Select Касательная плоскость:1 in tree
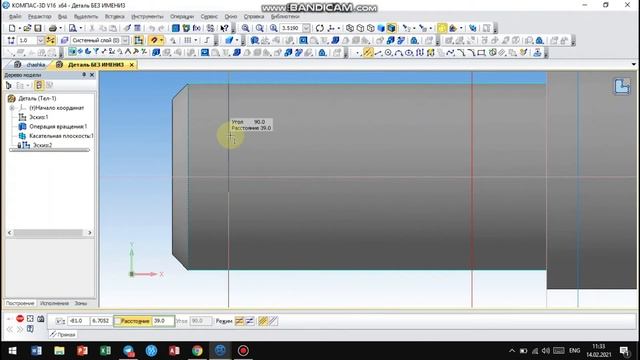640x360 pixels. click(61, 136)
